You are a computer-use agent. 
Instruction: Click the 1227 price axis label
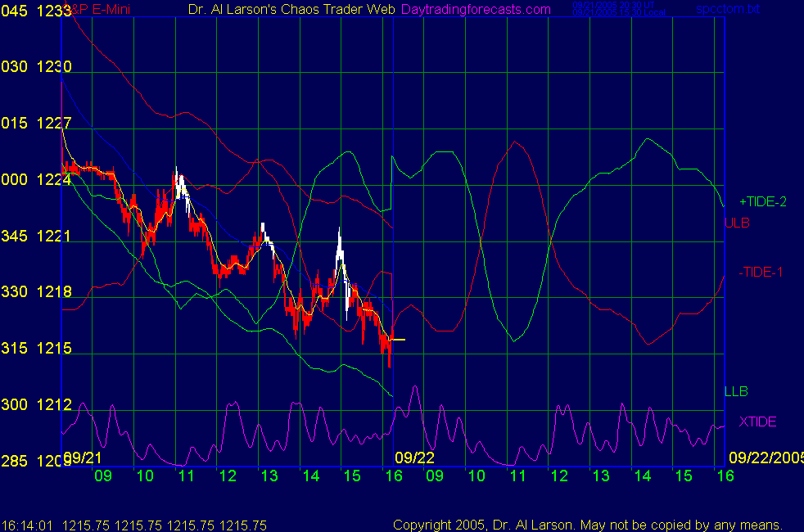(x=55, y=123)
